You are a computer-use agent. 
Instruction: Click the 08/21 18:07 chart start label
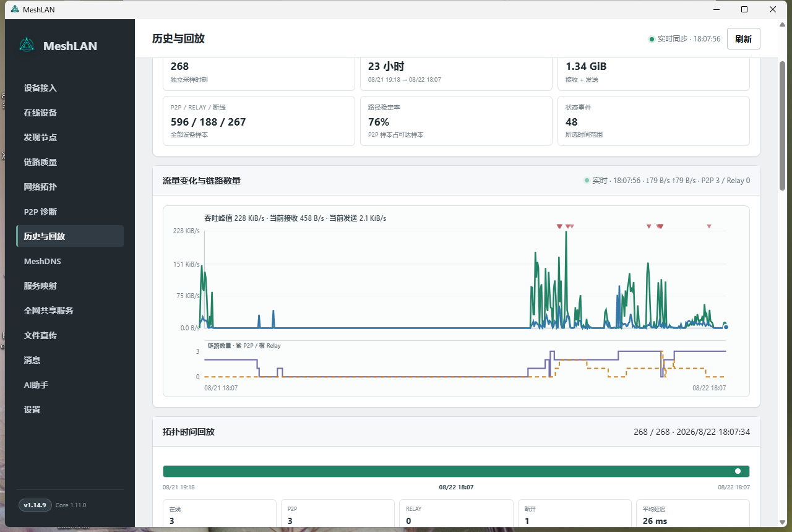(221, 388)
